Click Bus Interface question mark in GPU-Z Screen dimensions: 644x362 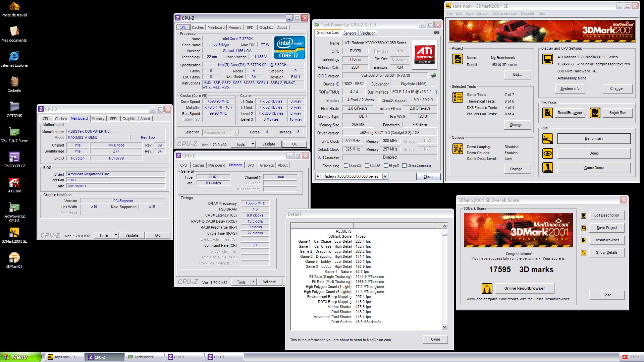pos(436,92)
